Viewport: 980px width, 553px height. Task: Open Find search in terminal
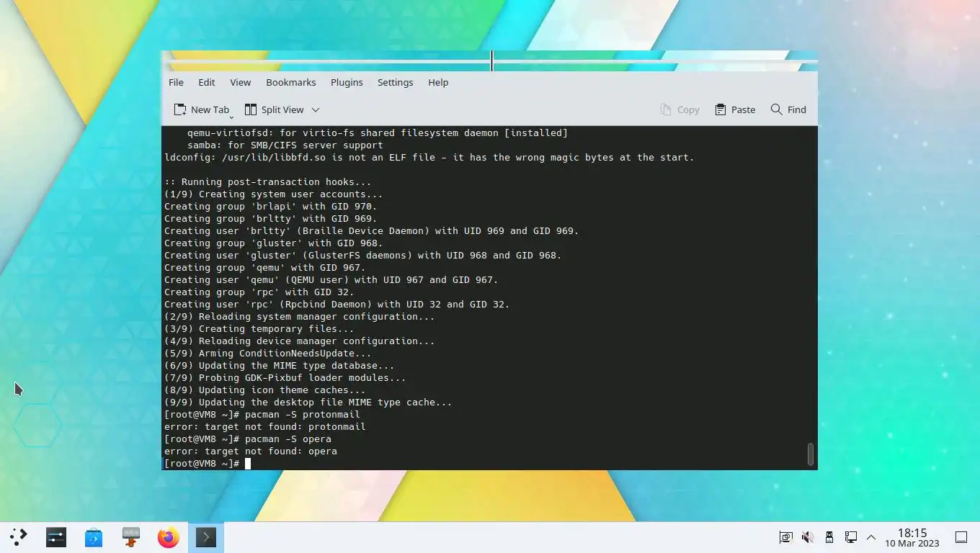(x=788, y=109)
